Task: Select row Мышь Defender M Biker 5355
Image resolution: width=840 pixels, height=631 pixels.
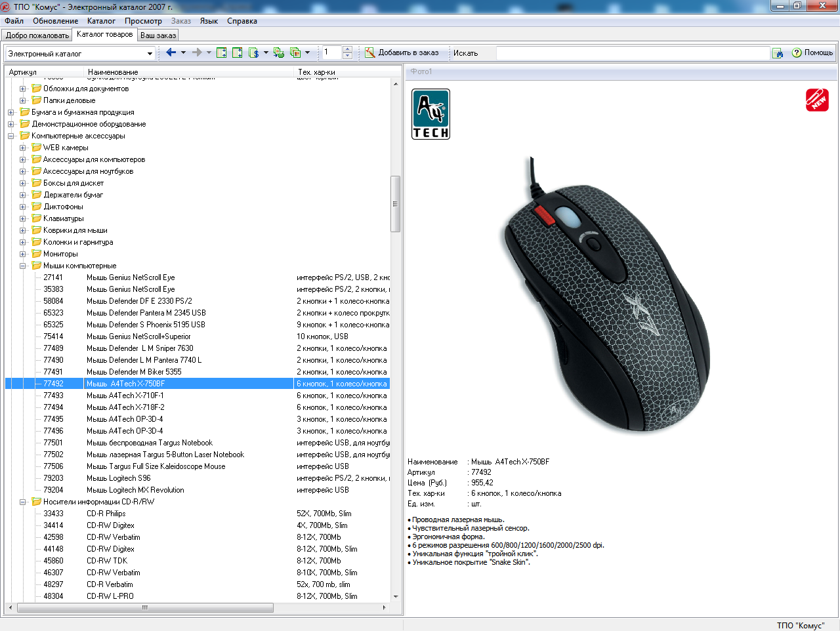Action: coord(198,372)
